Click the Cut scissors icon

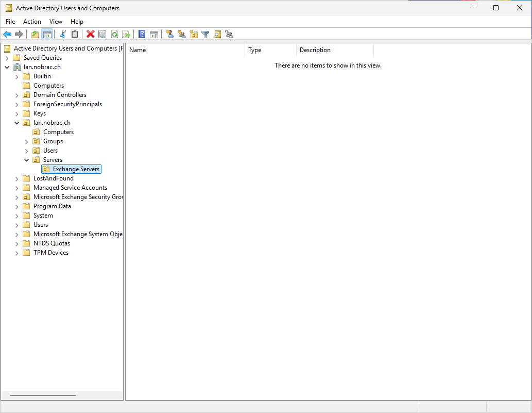[63, 35]
